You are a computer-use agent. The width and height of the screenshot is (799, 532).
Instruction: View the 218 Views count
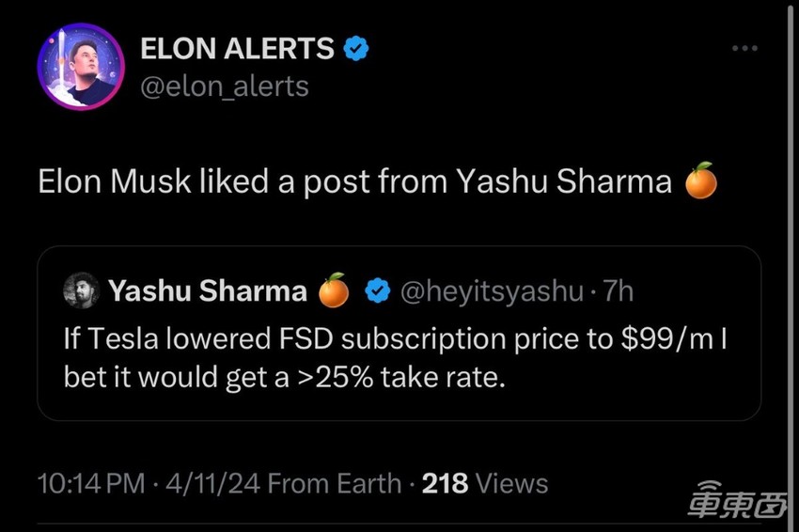click(485, 484)
